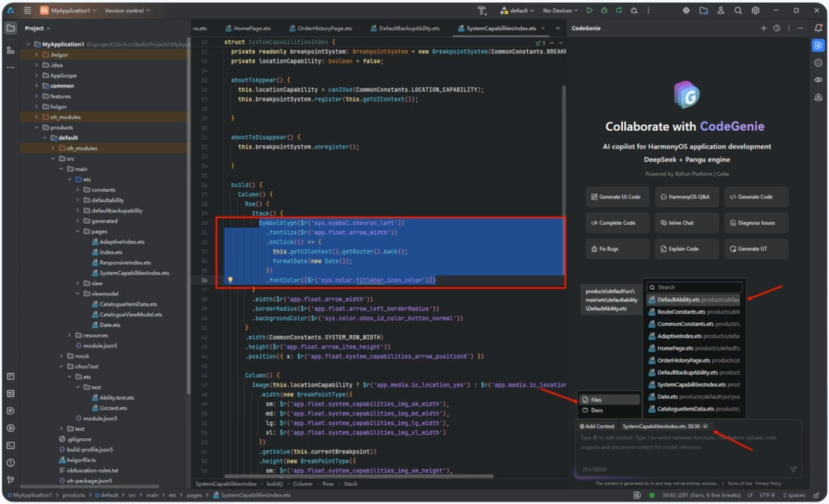Open CodeGenie panel options vertical dots
The width and height of the screenshot is (829, 504).
click(x=789, y=28)
